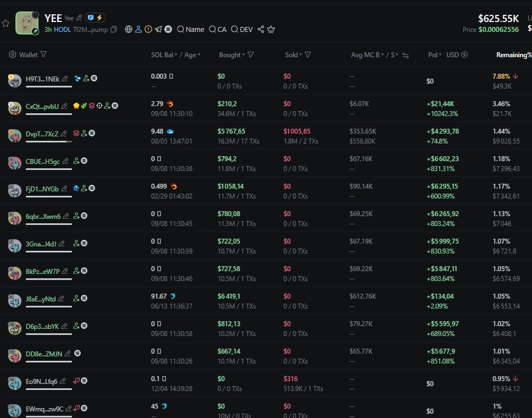Open wallet CxQt...pvbU

pyautogui.click(x=42, y=107)
